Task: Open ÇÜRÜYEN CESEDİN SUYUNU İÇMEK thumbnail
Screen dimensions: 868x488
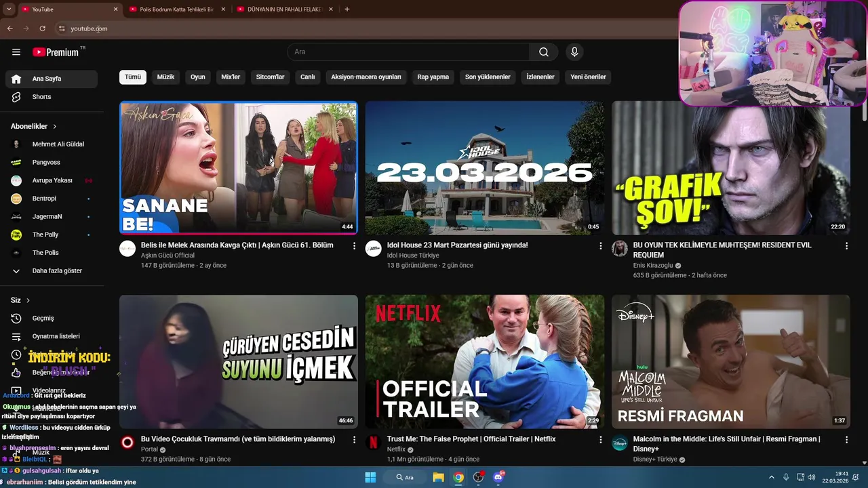Action: pos(239,362)
